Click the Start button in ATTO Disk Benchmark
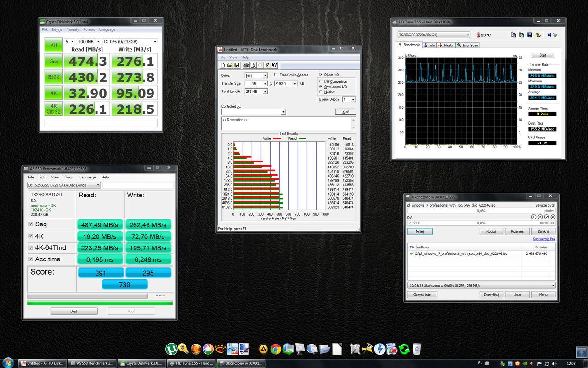The height and width of the screenshot is (368, 588). 345,111
